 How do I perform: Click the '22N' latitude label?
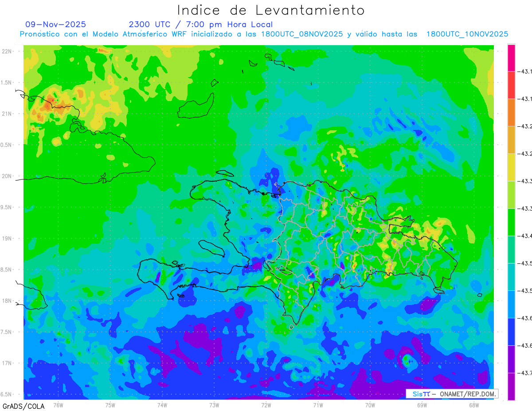(x=7, y=51)
